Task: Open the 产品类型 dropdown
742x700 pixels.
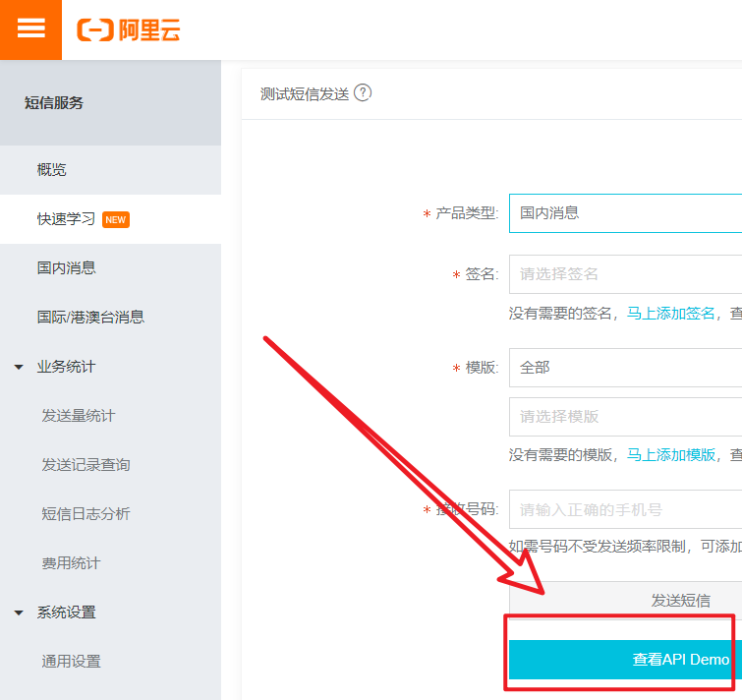Action: [625, 212]
